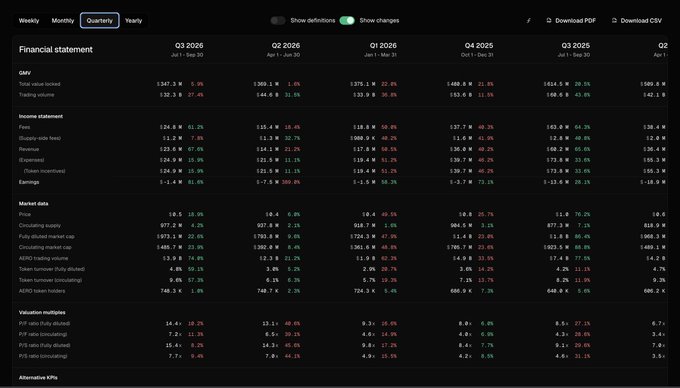Click the GMV section heading

tap(25, 73)
